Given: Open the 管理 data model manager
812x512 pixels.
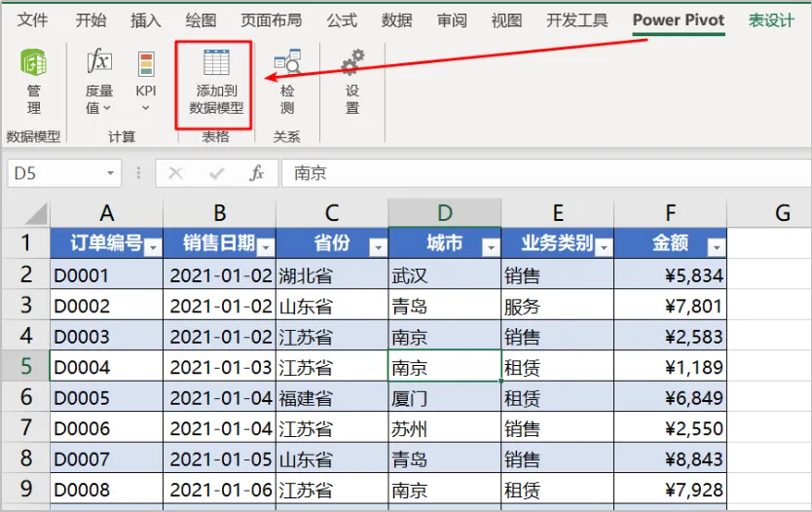Looking at the screenshot, I should pos(34,81).
